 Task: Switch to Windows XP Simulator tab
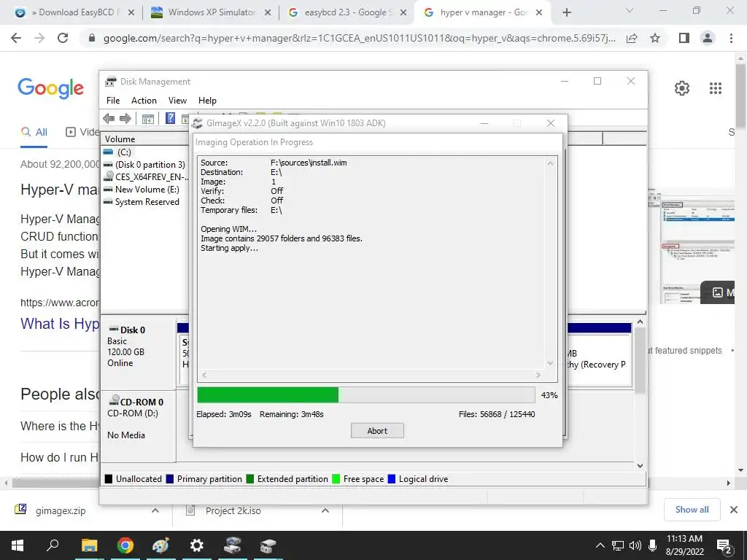[211, 12]
